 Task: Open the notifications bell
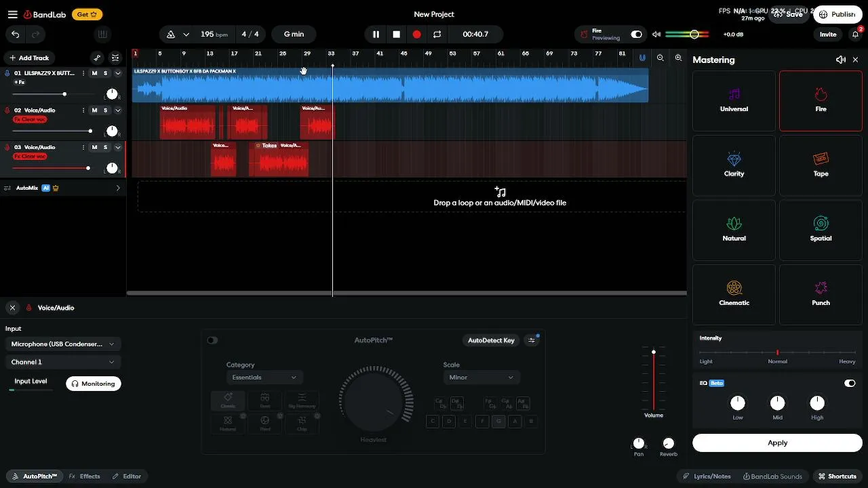pos(856,35)
